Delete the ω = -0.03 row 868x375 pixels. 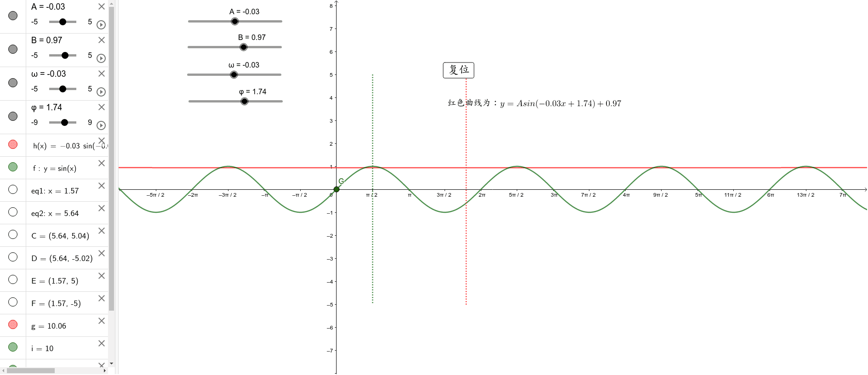102,74
